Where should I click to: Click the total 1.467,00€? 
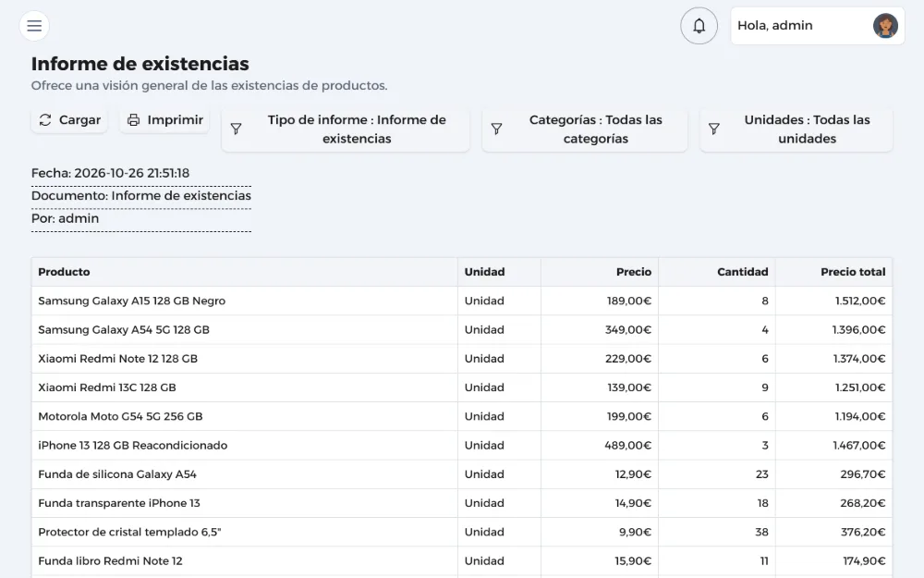859,446
